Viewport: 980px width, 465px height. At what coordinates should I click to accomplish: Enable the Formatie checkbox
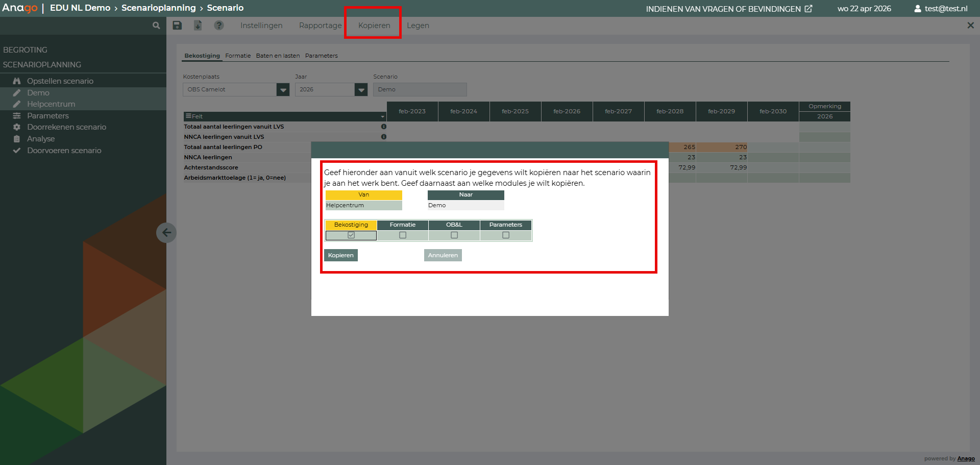click(403, 235)
